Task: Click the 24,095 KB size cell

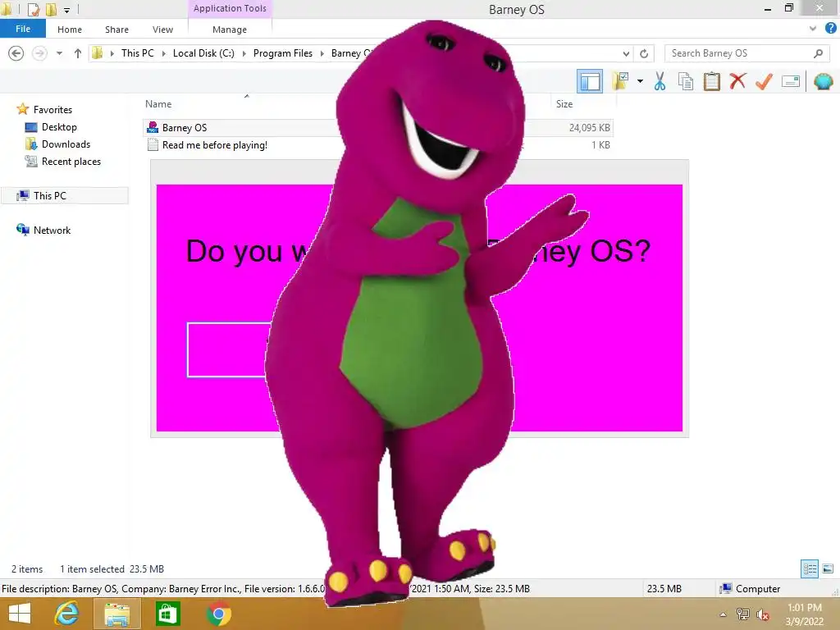Action: (x=589, y=127)
